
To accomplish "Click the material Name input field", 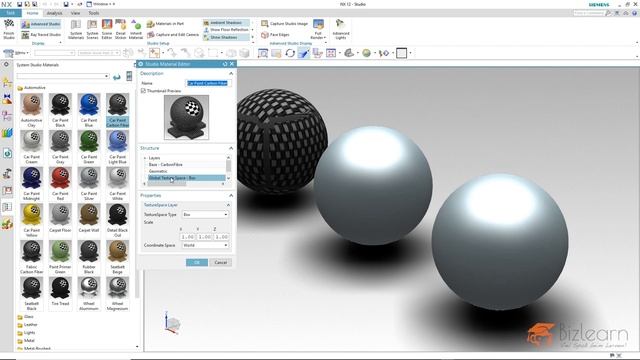I will (x=209, y=83).
